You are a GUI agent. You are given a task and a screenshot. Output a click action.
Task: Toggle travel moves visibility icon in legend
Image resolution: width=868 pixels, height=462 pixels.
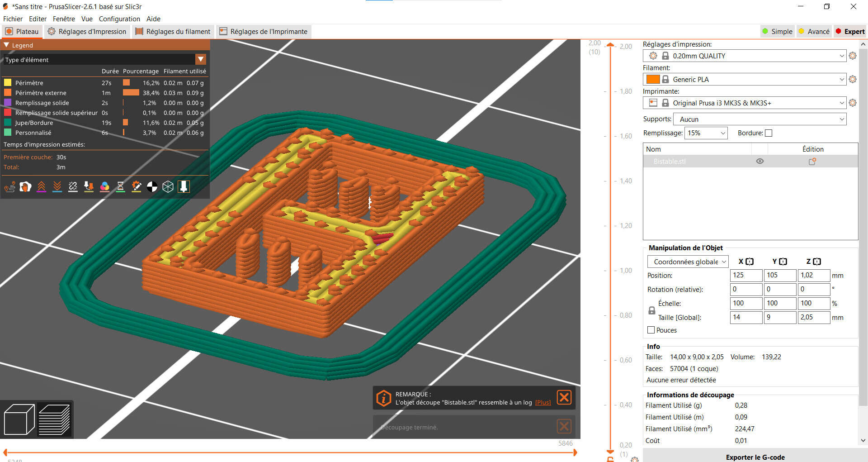coord(10,186)
